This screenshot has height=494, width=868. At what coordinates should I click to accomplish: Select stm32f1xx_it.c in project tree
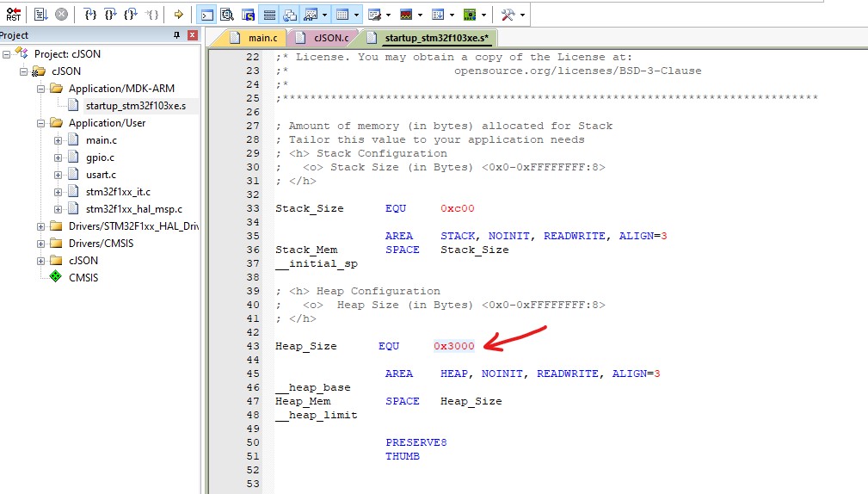tap(118, 192)
